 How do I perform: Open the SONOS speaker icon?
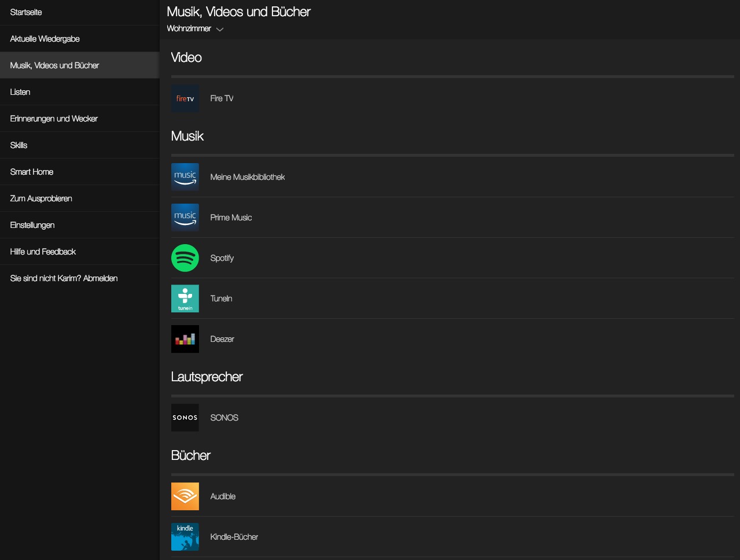[185, 418]
